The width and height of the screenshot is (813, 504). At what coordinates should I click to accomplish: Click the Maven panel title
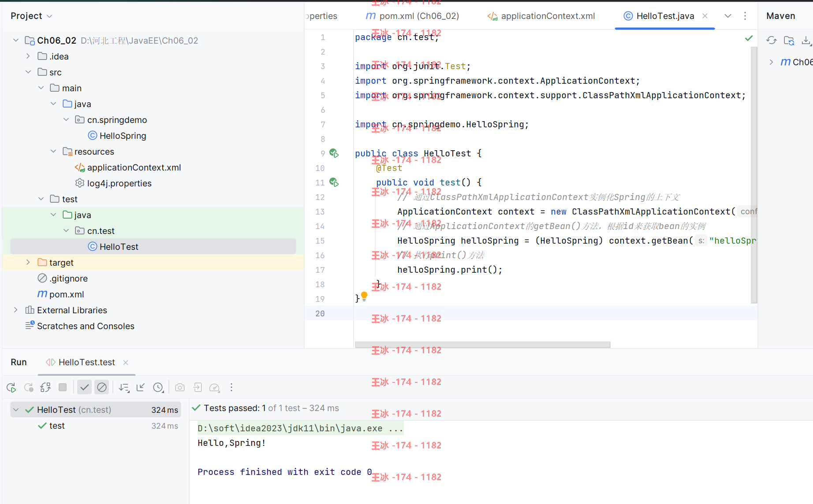(781, 16)
